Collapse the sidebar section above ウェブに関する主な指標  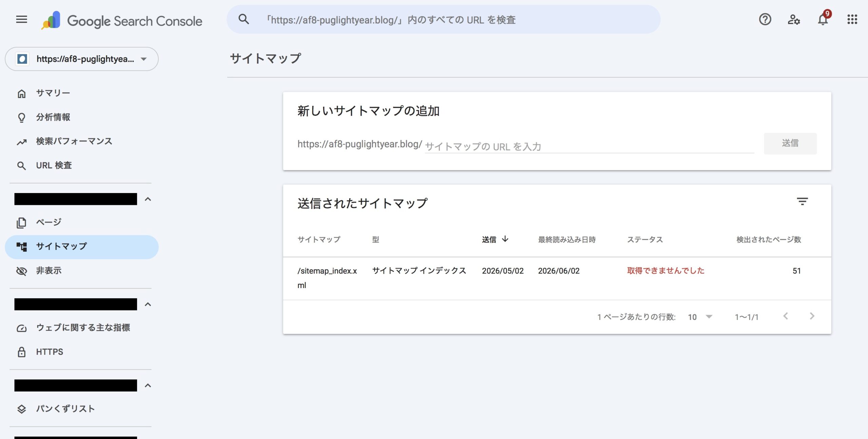[x=148, y=304]
